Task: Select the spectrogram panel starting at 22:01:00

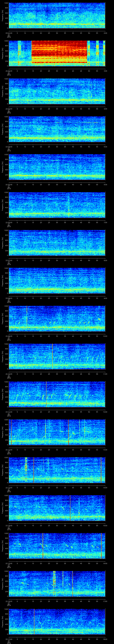Action: point(57,16)
